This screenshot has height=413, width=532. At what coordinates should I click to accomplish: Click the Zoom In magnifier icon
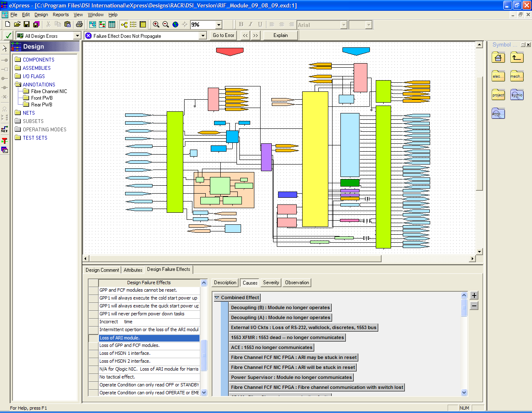tap(156, 25)
